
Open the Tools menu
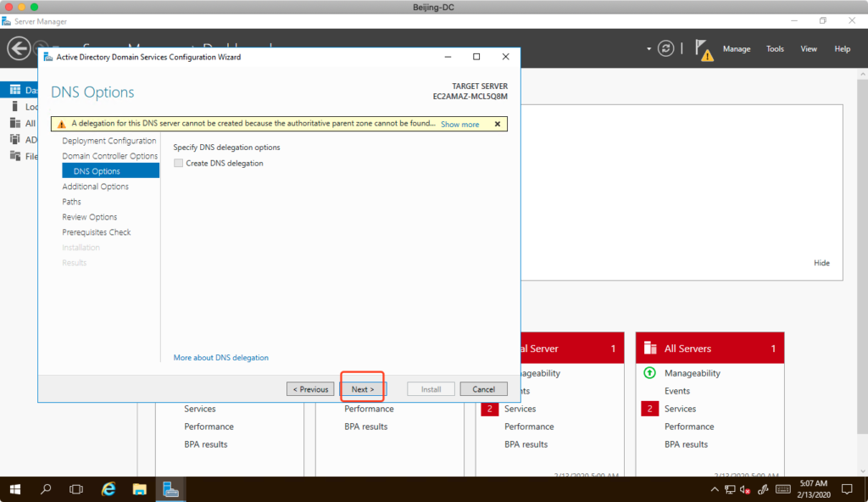(x=775, y=49)
